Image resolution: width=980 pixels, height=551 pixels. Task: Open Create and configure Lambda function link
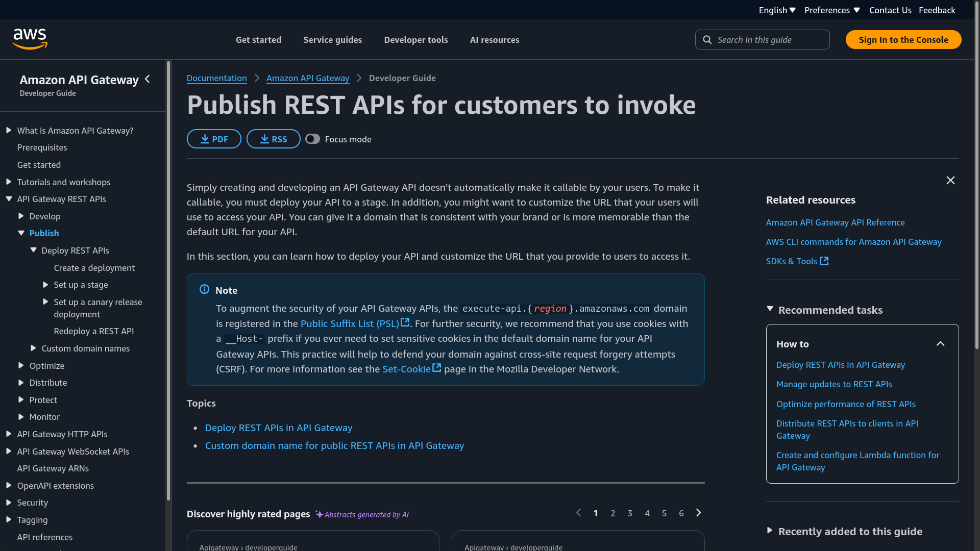[857, 461]
